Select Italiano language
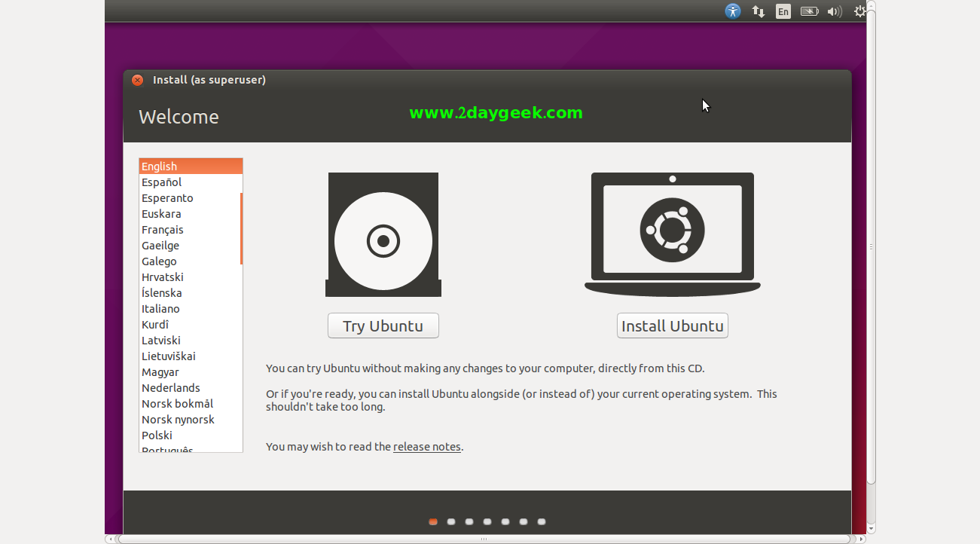The width and height of the screenshot is (980, 544). (190, 309)
